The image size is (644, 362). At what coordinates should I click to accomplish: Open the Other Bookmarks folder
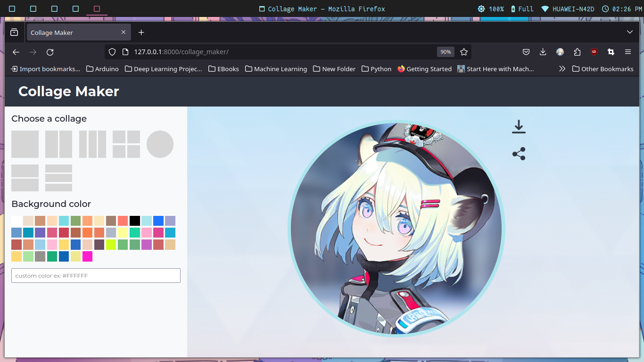pos(603,69)
